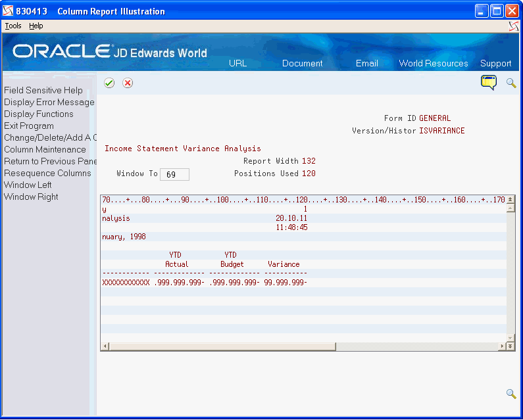Select Change/Delete/Add A Column option

coord(50,137)
